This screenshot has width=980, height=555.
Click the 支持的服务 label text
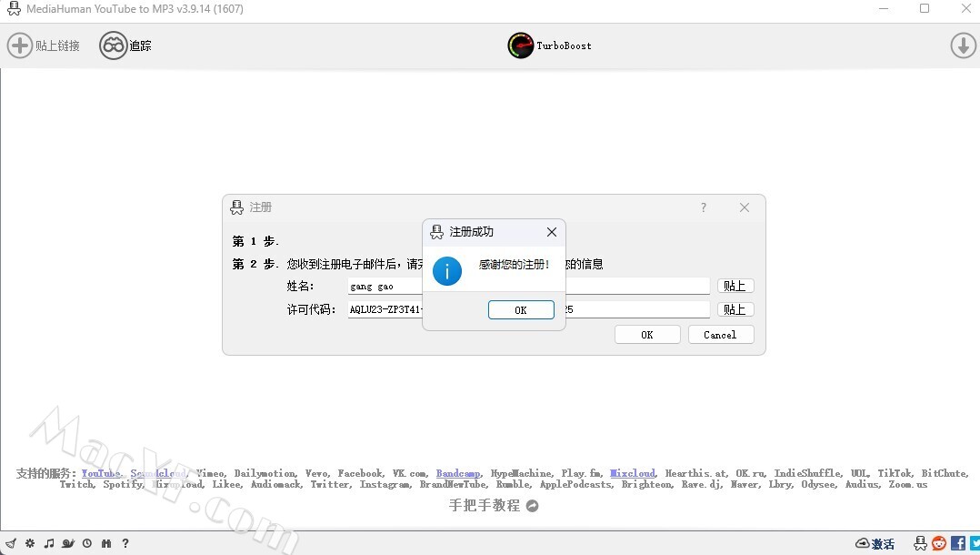coord(46,474)
